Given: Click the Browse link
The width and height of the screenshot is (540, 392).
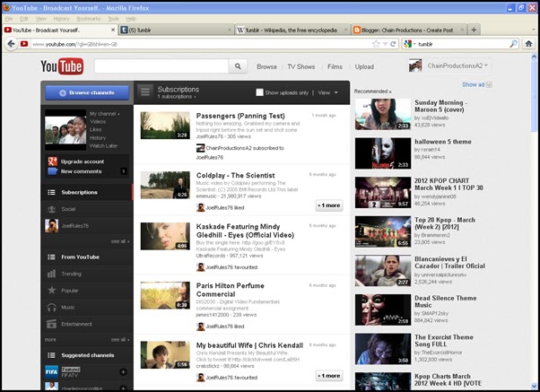Looking at the screenshot, I should (x=266, y=66).
